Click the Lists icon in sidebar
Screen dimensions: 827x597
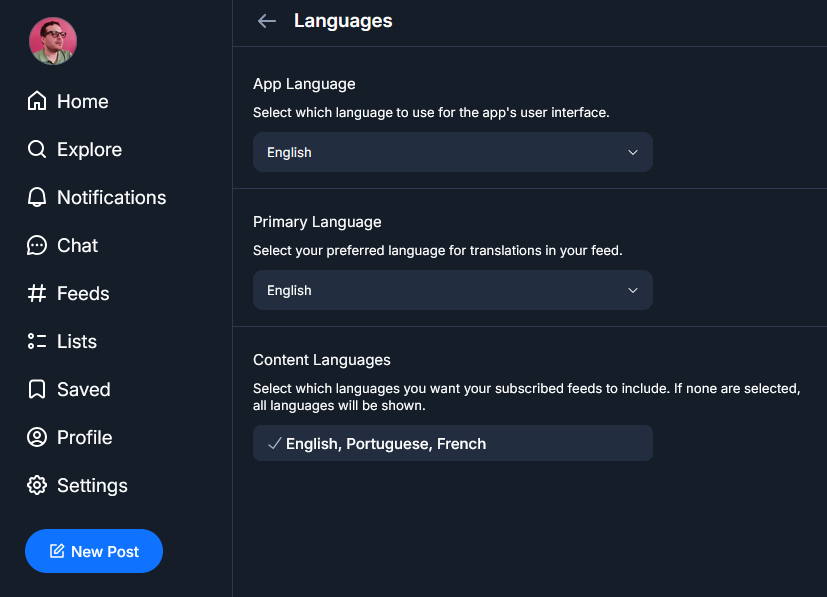point(37,341)
